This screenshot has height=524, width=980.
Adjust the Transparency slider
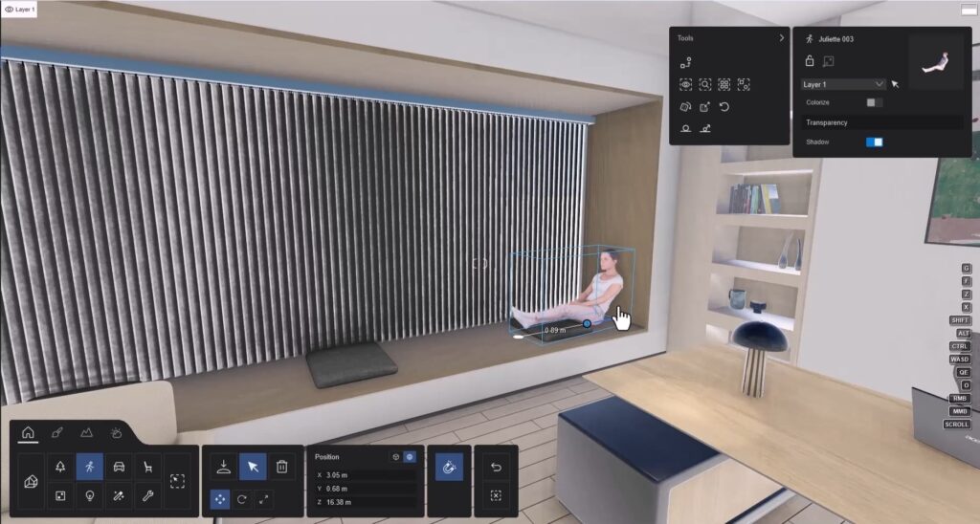(x=881, y=122)
